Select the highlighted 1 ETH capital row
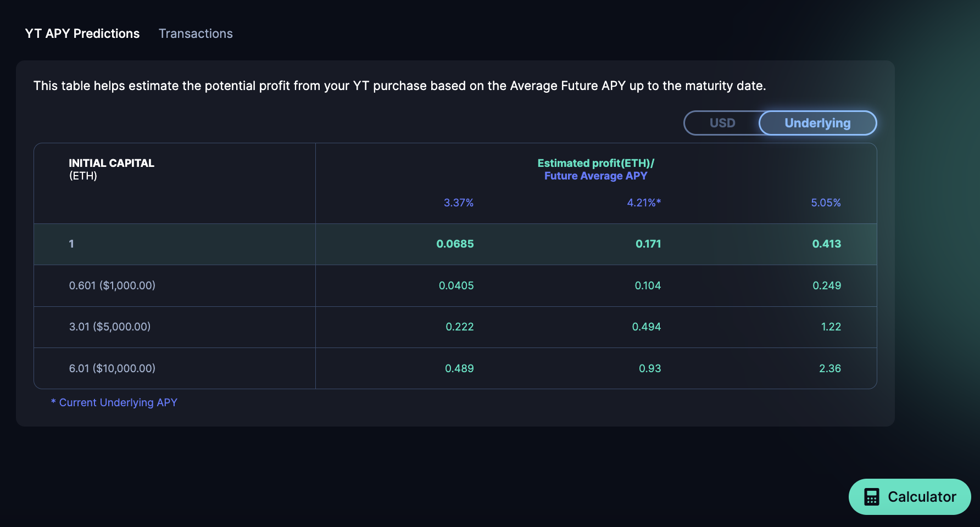The image size is (980, 527). (x=71, y=244)
